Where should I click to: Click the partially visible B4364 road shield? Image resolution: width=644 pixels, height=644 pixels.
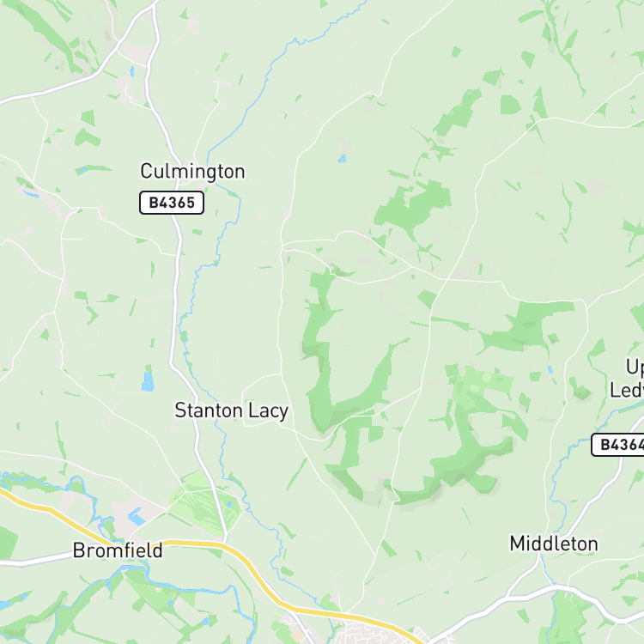coord(617,445)
